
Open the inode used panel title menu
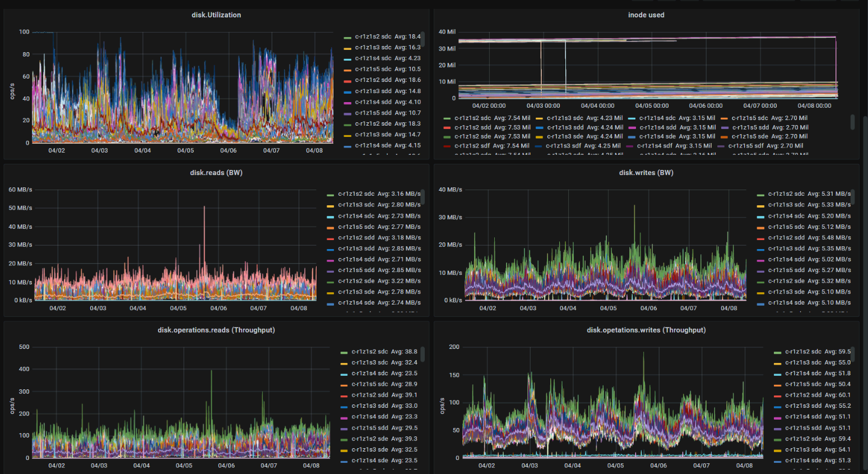(x=646, y=15)
